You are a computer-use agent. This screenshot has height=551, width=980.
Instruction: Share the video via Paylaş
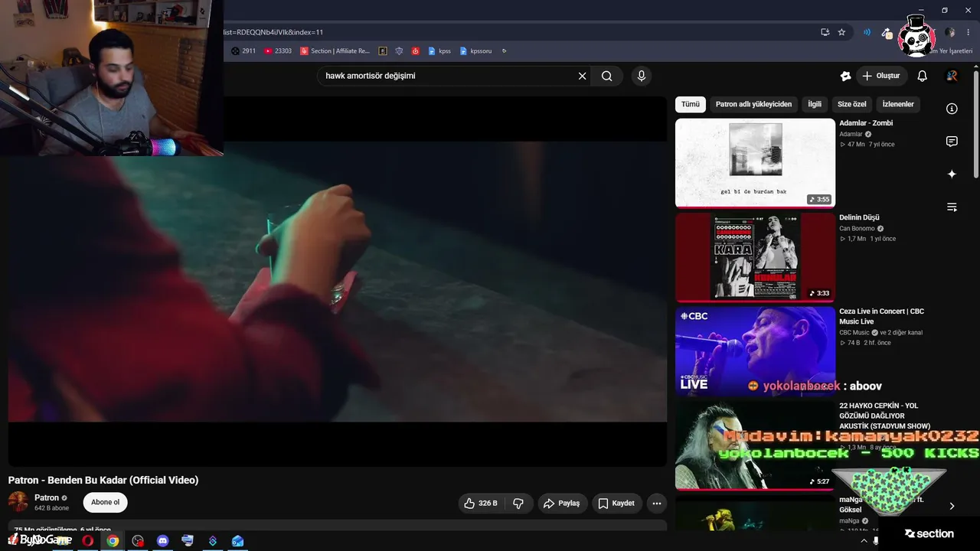point(561,503)
